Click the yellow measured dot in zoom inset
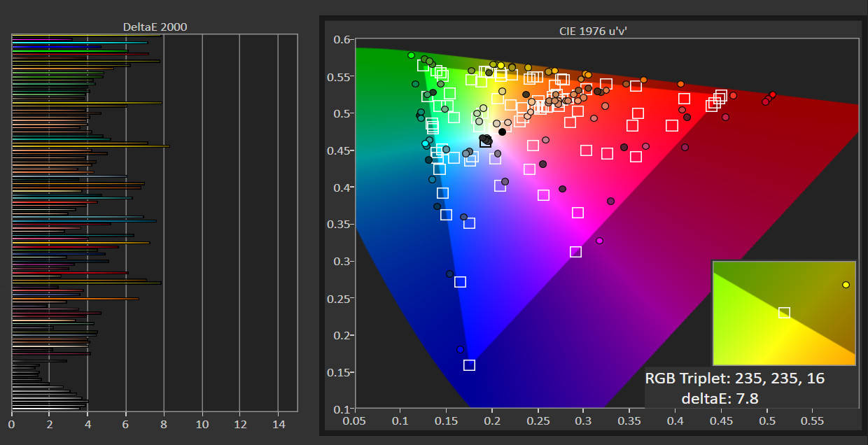The image size is (868, 445). [846, 285]
